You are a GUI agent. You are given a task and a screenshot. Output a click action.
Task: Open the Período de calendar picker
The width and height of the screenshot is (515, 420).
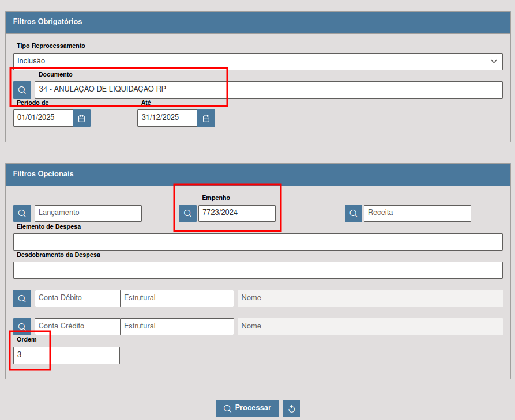point(81,118)
